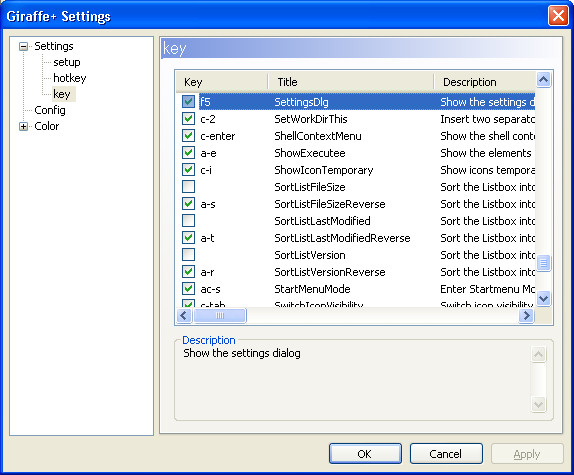Click the list's scroll right arrow

tap(526, 315)
